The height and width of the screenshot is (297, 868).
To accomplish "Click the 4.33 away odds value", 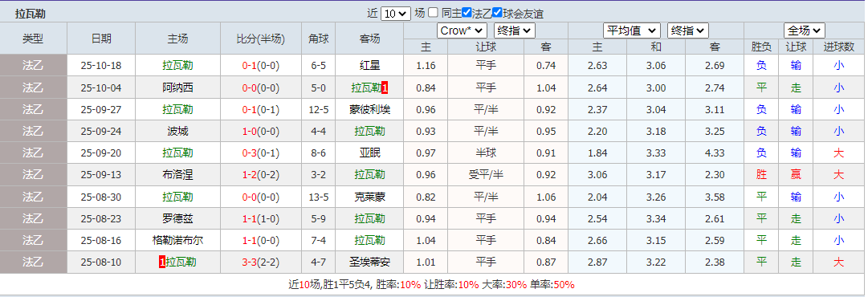I will point(715,153).
